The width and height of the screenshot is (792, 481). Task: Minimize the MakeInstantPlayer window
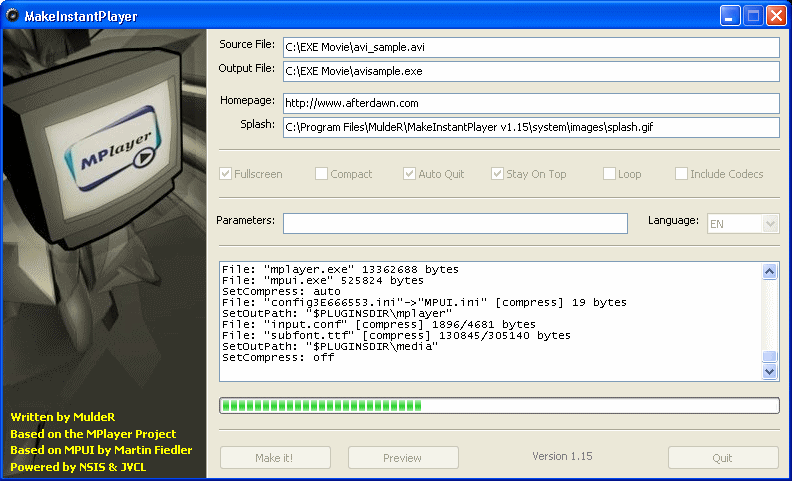[x=729, y=16]
